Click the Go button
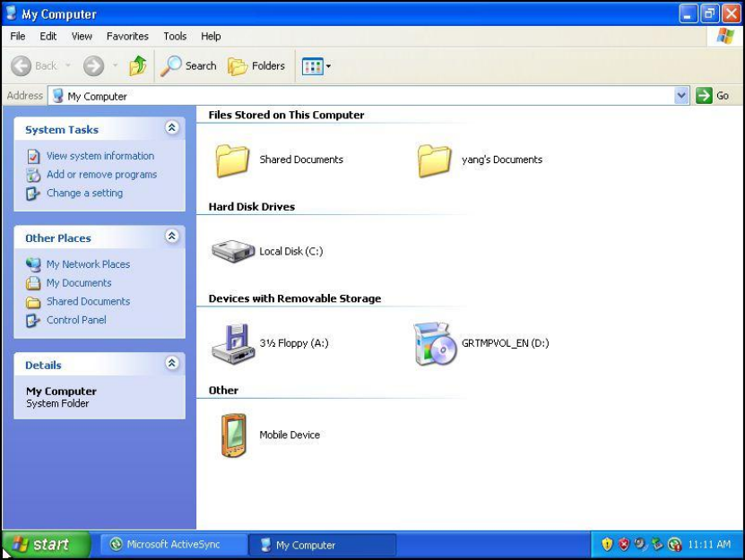This screenshot has height=560, width=745. coord(712,96)
